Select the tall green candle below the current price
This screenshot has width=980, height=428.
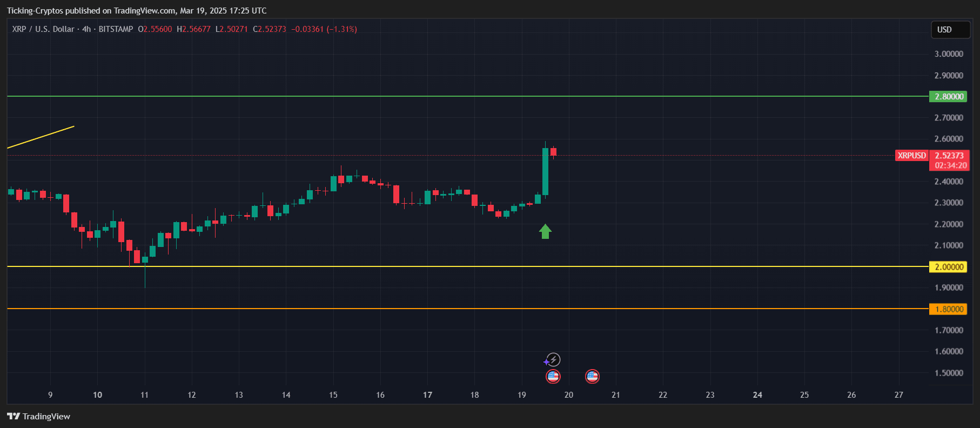coord(545,171)
